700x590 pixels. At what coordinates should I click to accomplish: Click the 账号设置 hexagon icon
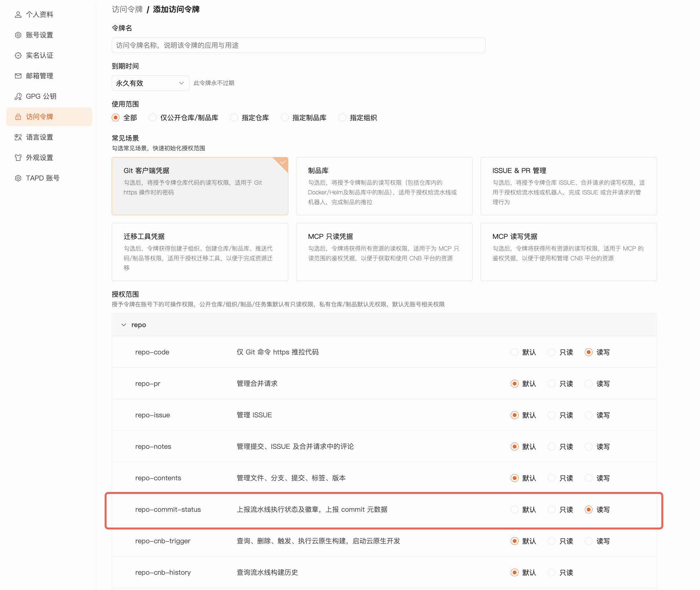point(18,35)
